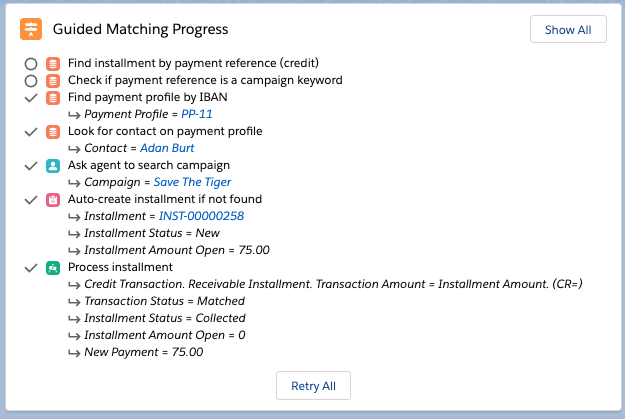
Task: Click empty circle before Check if payment reference
Action: (30, 80)
